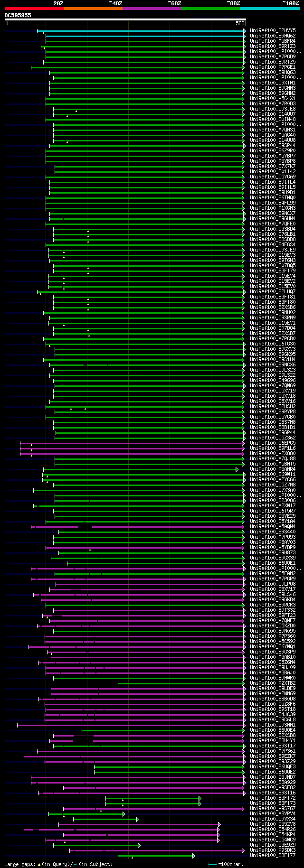This screenshot has height=868, width=304.
Task: Click the UniRef100_B3FI77 entry
Action: click(273, 856)
